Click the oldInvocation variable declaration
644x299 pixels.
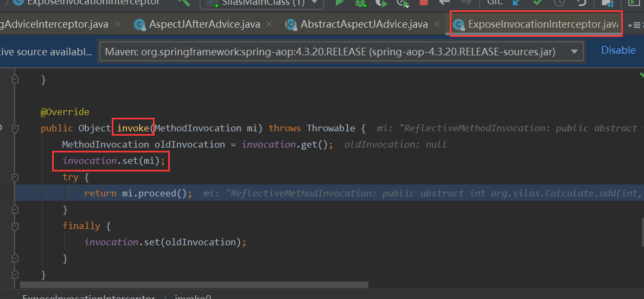(x=189, y=144)
